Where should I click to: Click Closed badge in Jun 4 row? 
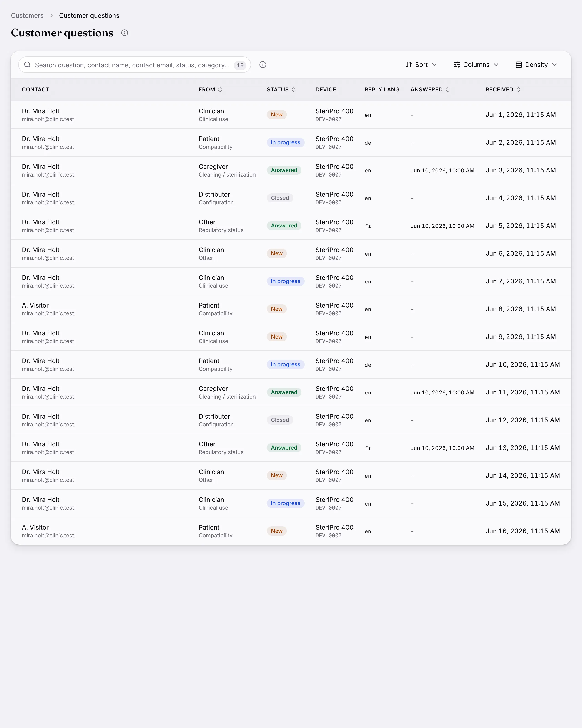[x=280, y=198]
